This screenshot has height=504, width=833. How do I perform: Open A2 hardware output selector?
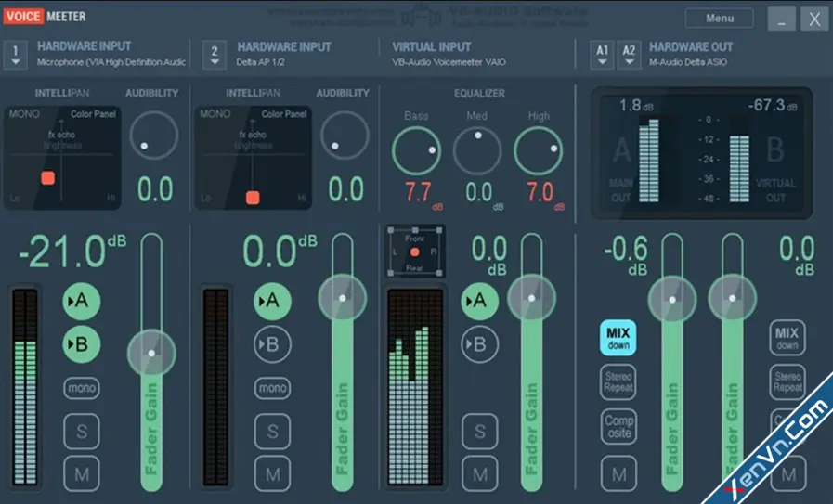pos(629,55)
